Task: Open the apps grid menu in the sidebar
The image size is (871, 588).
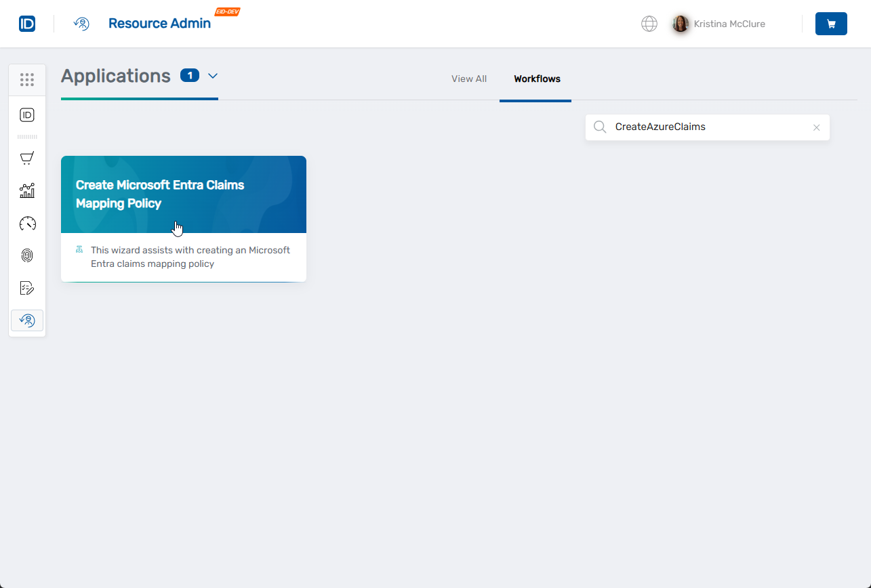Action: [27, 79]
